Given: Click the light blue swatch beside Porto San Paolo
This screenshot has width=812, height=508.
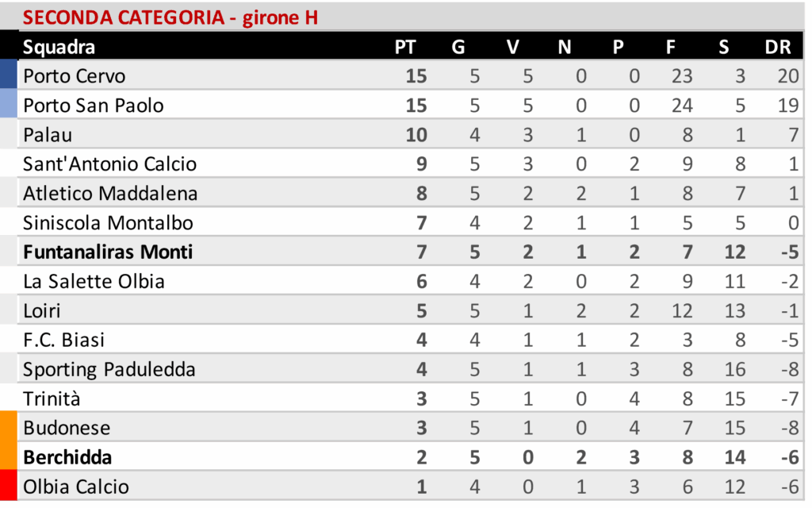Looking at the screenshot, I should click(x=8, y=103).
